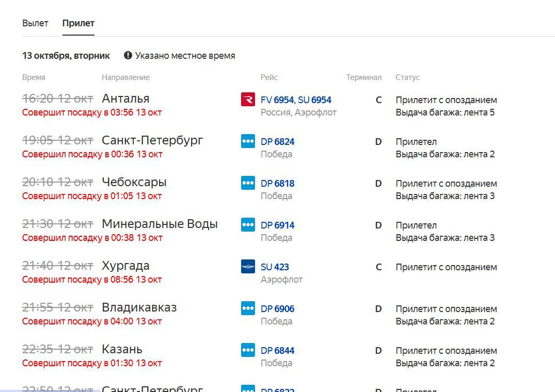Click the Pobeda logo next to DP 6818

(248, 183)
